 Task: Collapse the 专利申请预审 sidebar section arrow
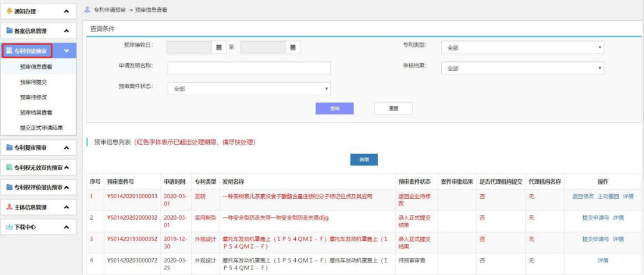tap(66, 51)
